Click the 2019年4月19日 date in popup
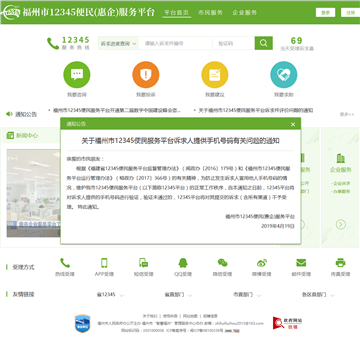The image size is (360, 360). [278, 226]
